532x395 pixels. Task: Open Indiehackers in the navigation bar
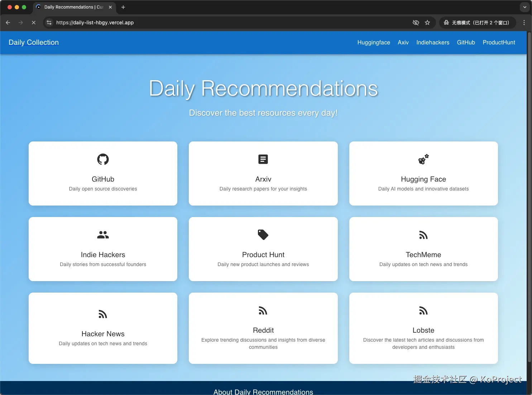pyautogui.click(x=433, y=42)
